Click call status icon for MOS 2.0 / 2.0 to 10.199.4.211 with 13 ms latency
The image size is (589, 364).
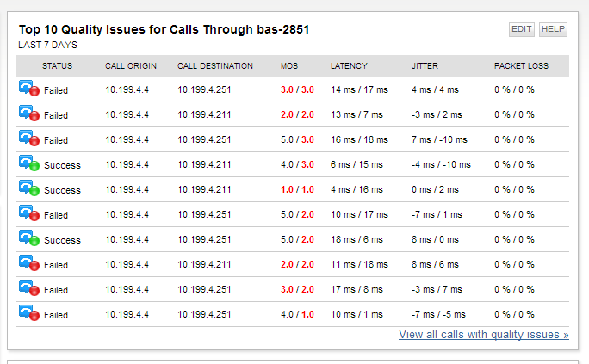click(x=29, y=114)
